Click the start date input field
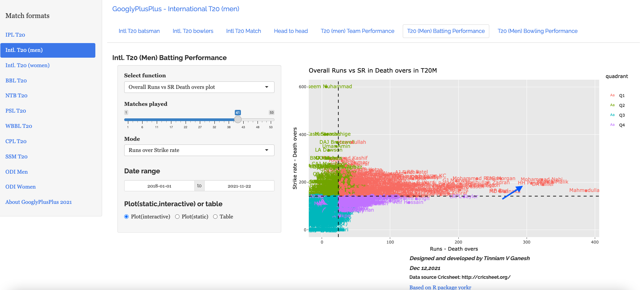The width and height of the screenshot is (644, 290). coord(159,186)
